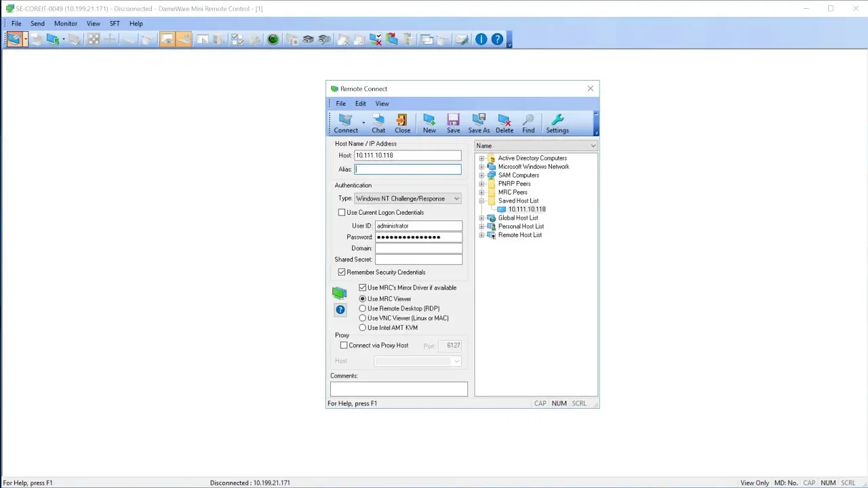
Task: Enable Connect via Proxy Host
Action: (x=344, y=345)
